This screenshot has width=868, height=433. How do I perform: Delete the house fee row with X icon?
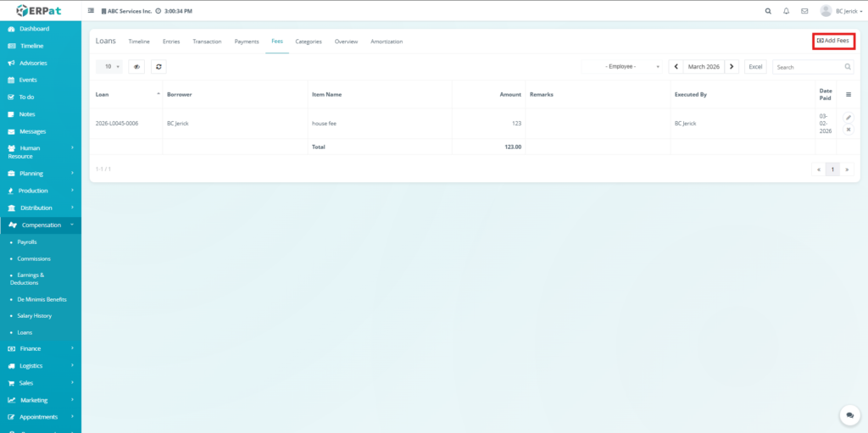point(849,129)
